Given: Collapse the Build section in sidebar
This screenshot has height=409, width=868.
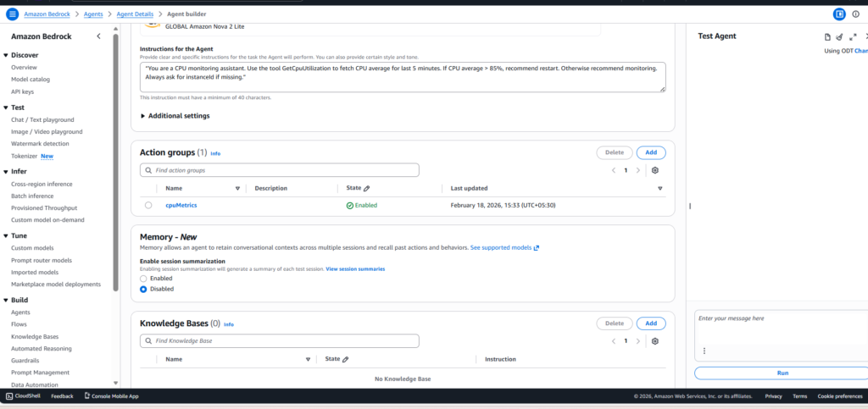Looking at the screenshot, I should [x=6, y=300].
